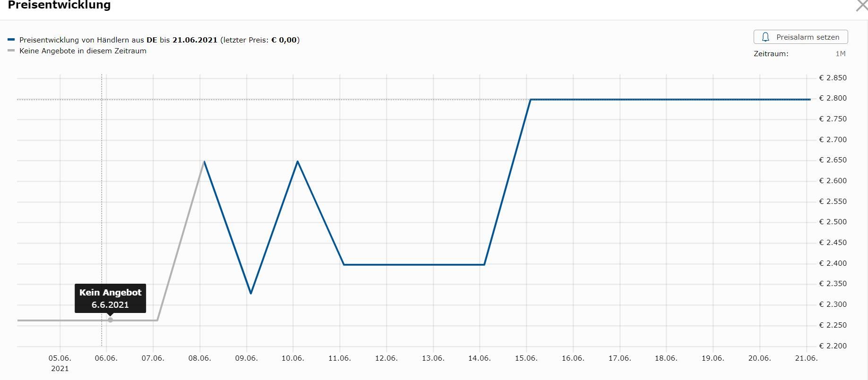Click the price low at 09.06.
Image resolution: width=868 pixels, height=380 pixels.
click(x=251, y=293)
